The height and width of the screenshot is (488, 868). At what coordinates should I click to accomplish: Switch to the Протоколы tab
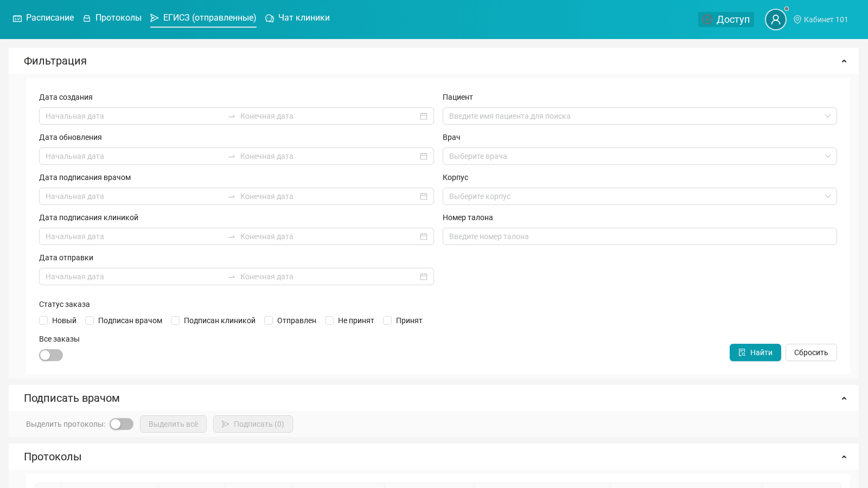[x=112, y=18]
